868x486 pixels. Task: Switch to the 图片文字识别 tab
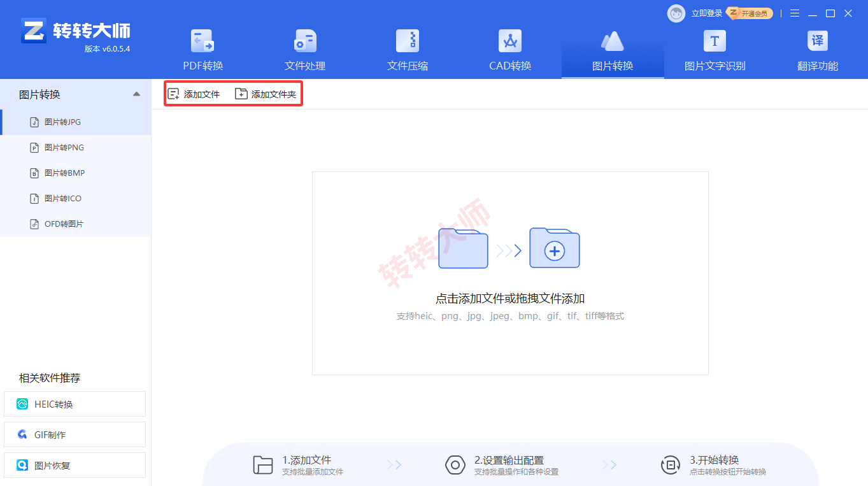(x=715, y=51)
